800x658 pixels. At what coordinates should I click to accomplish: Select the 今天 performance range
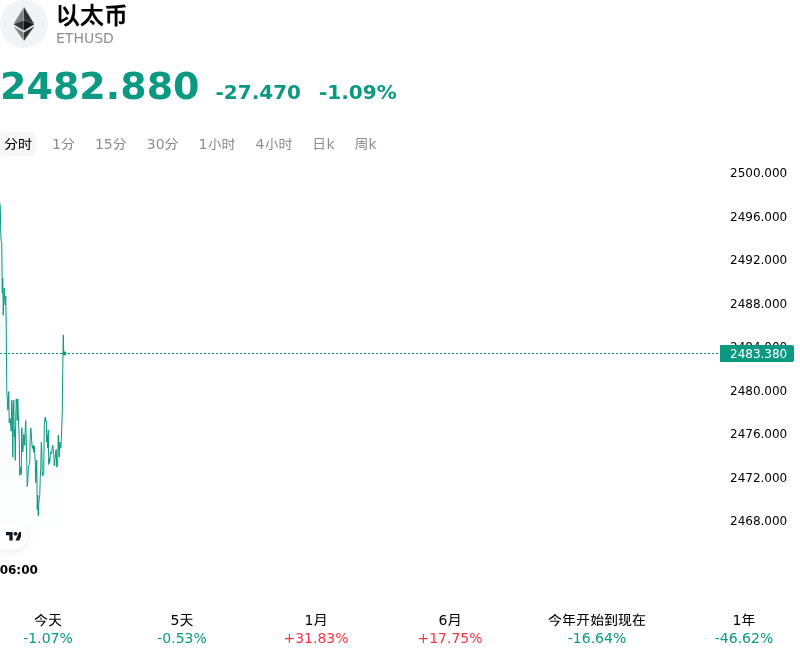coord(47,629)
